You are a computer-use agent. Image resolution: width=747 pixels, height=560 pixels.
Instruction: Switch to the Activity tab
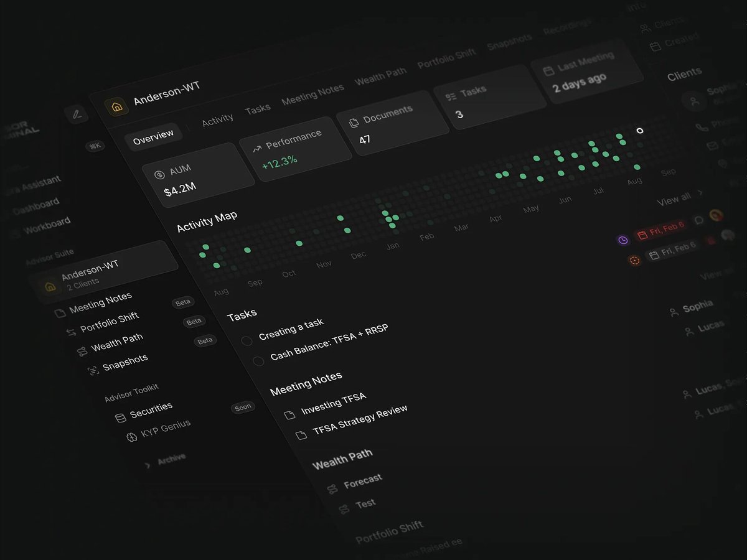(218, 119)
